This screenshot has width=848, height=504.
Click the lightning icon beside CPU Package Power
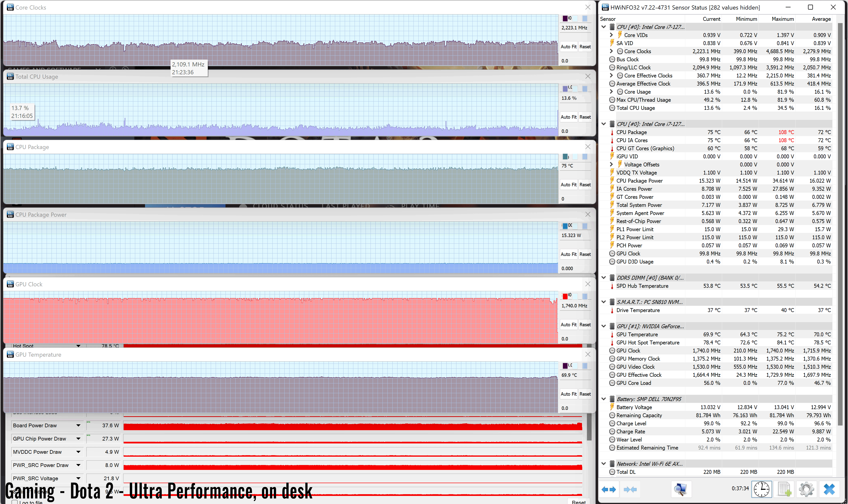pyautogui.click(x=612, y=181)
